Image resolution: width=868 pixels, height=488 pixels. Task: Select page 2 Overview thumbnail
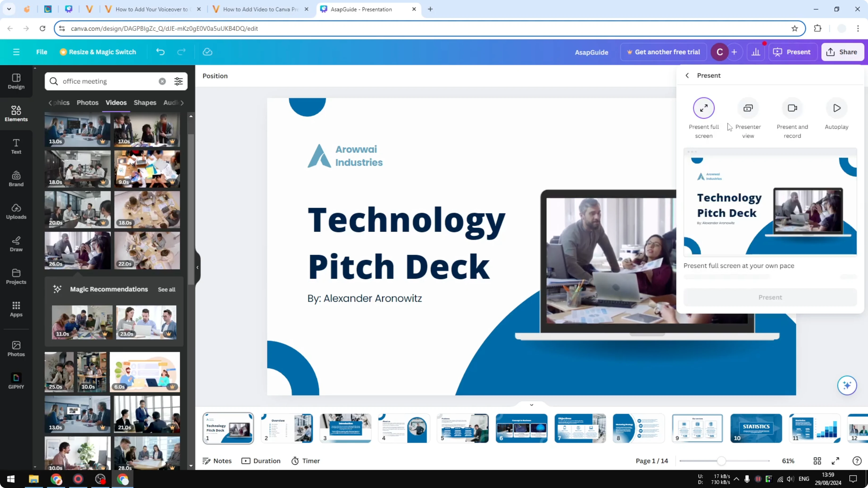(287, 428)
